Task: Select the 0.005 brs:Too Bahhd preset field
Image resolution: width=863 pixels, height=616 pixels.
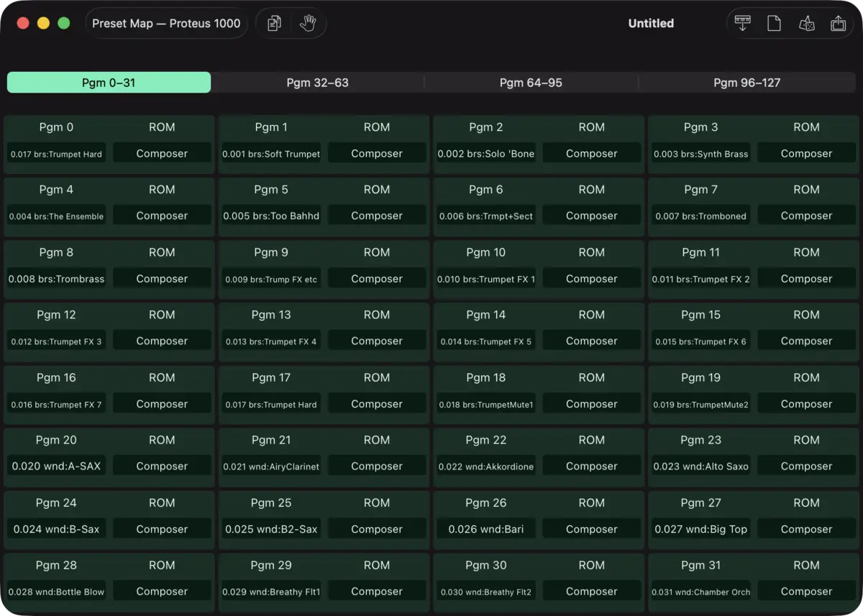Action: coord(271,216)
